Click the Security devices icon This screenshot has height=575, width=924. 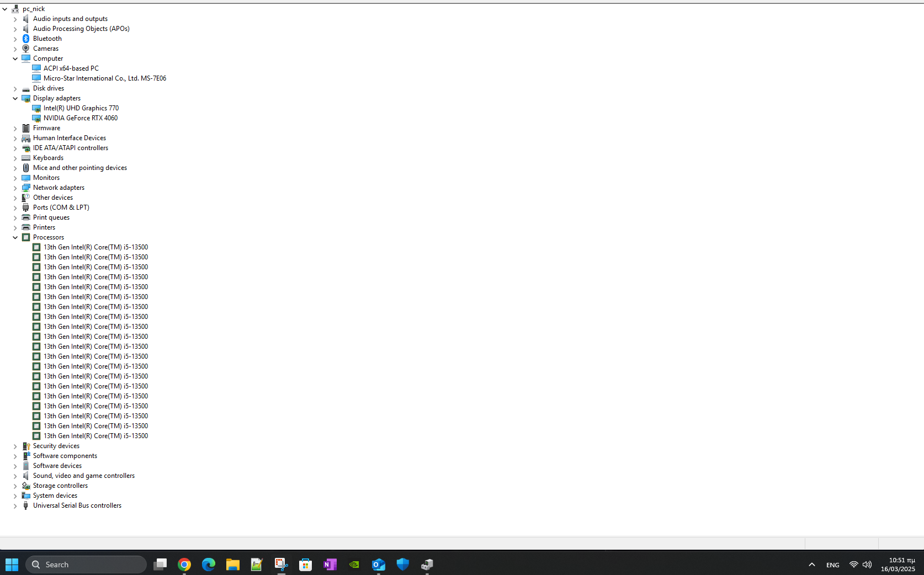(26, 446)
